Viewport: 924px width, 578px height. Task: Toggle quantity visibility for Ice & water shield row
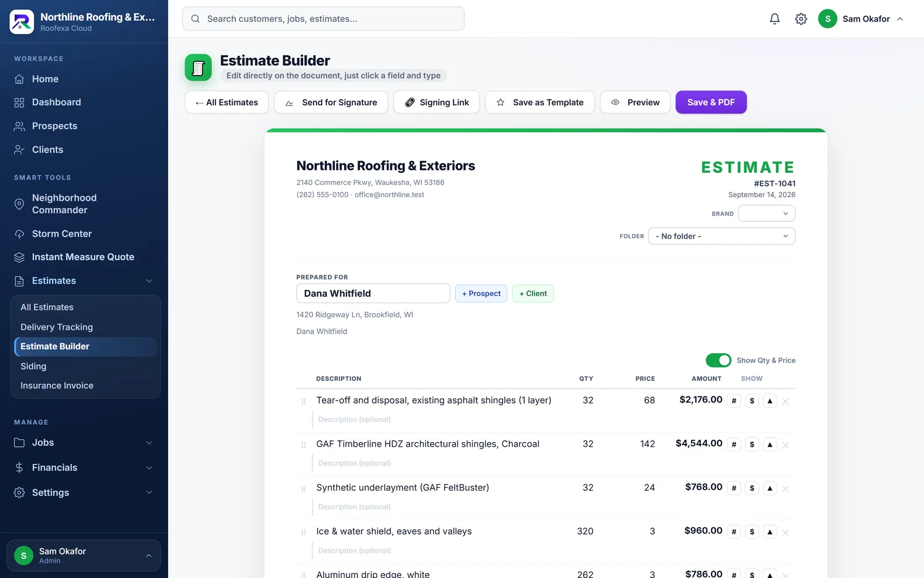coord(733,532)
